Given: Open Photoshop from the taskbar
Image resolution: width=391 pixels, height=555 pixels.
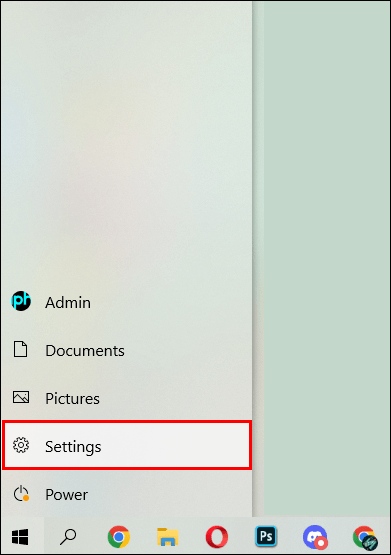Looking at the screenshot, I should click(x=266, y=537).
